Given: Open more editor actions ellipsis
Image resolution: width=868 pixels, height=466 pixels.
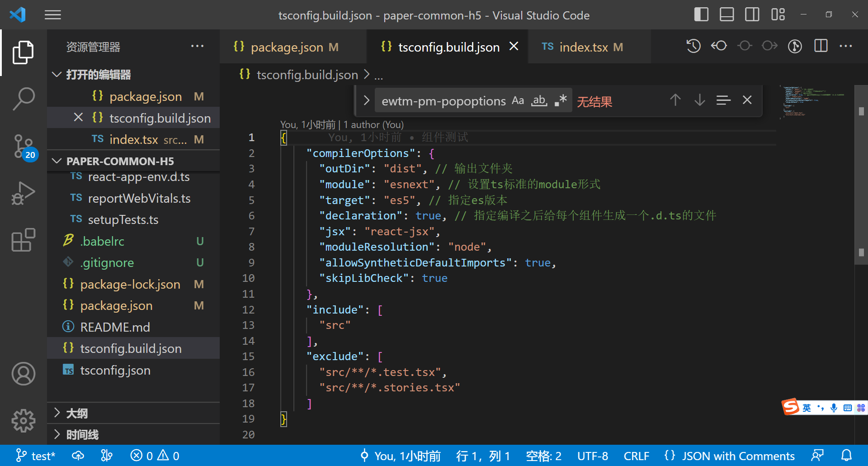Looking at the screenshot, I should [x=845, y=46].
